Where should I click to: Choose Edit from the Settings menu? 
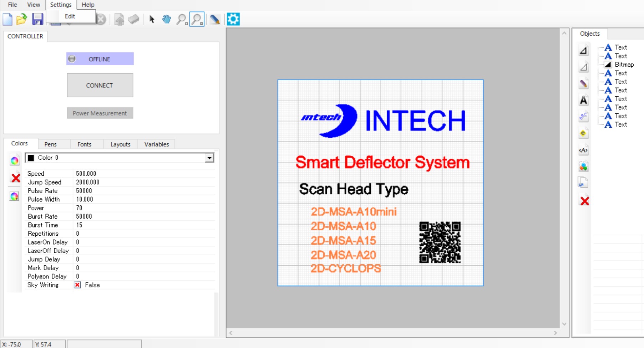(x=70, y=16)
